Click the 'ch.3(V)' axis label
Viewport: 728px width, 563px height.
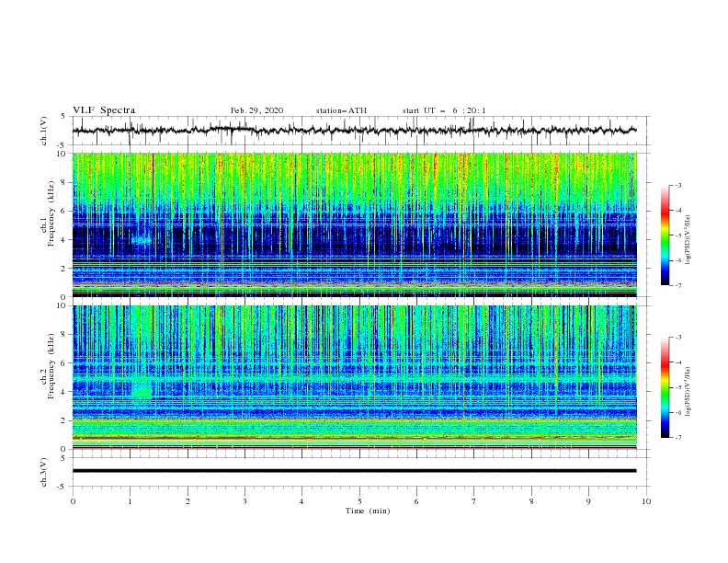[44, 472]
